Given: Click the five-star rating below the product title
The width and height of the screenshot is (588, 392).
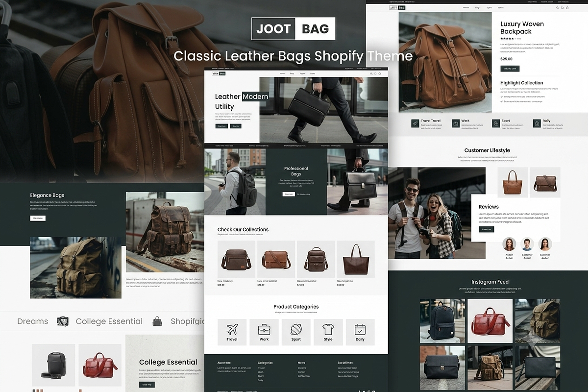Looking at the screenshot, I should 507,38.
